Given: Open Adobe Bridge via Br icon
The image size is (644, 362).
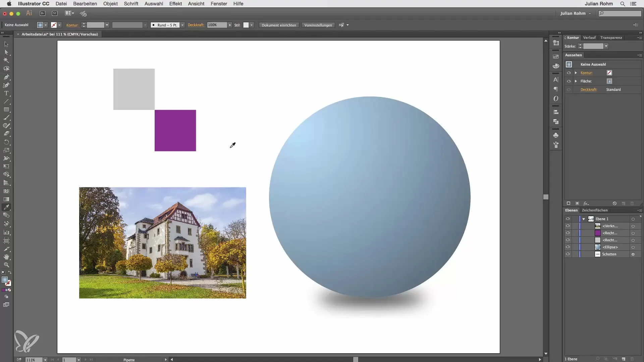Looking at the screenshot, I should click(43, 13).
